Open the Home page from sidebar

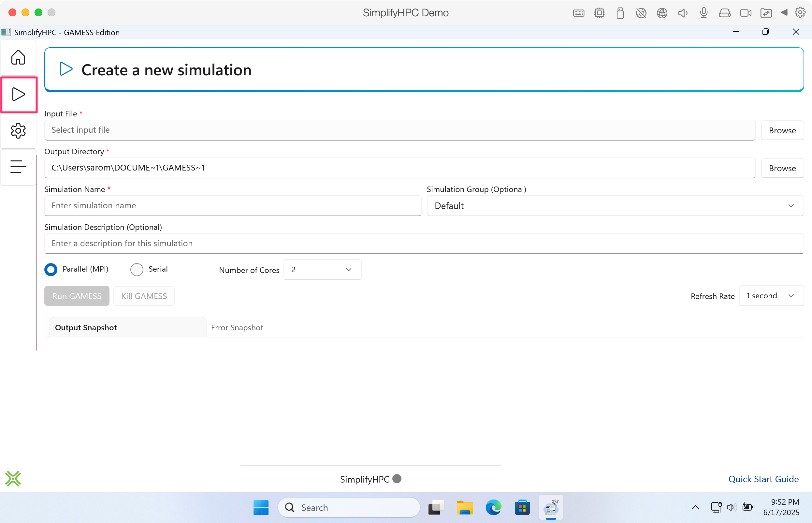pos(18,57)
